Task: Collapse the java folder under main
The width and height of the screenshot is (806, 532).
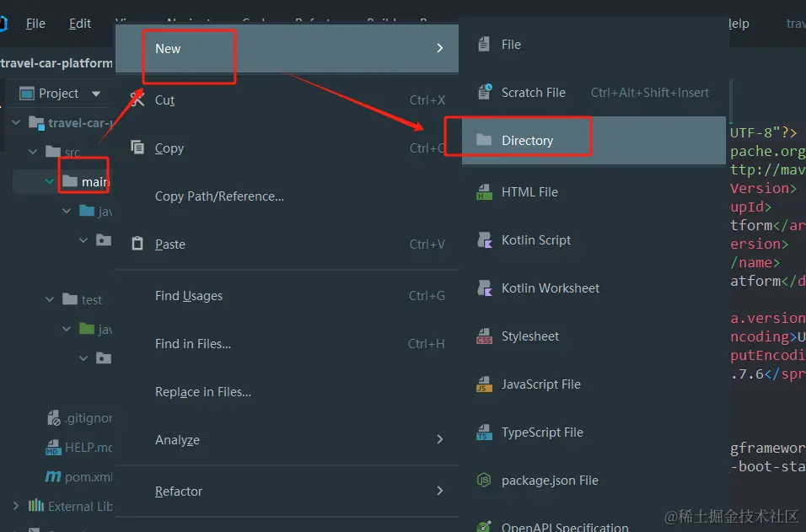Action: point(67,211)
